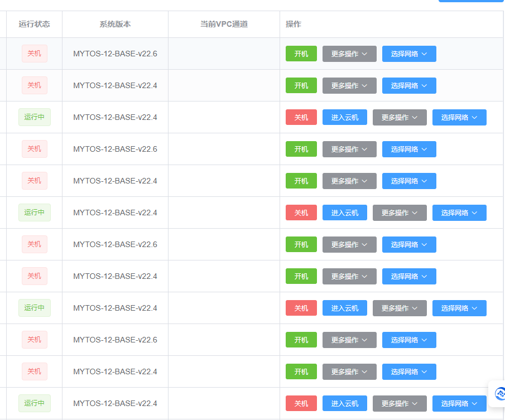Click 开机 in the fourth row
The width and height of the screenshot is (505, 420).
(301, 149)
